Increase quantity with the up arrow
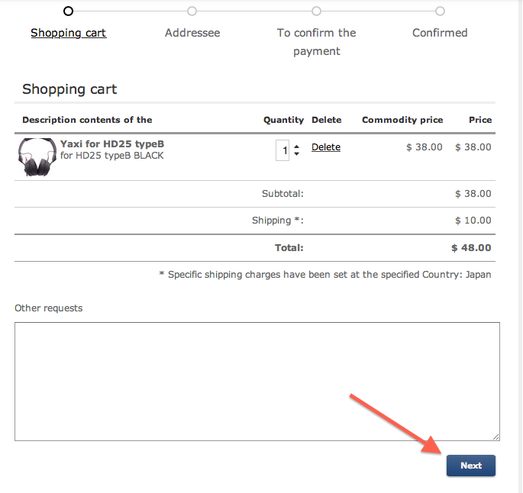523x493 pixels. [x=297, y=147]
